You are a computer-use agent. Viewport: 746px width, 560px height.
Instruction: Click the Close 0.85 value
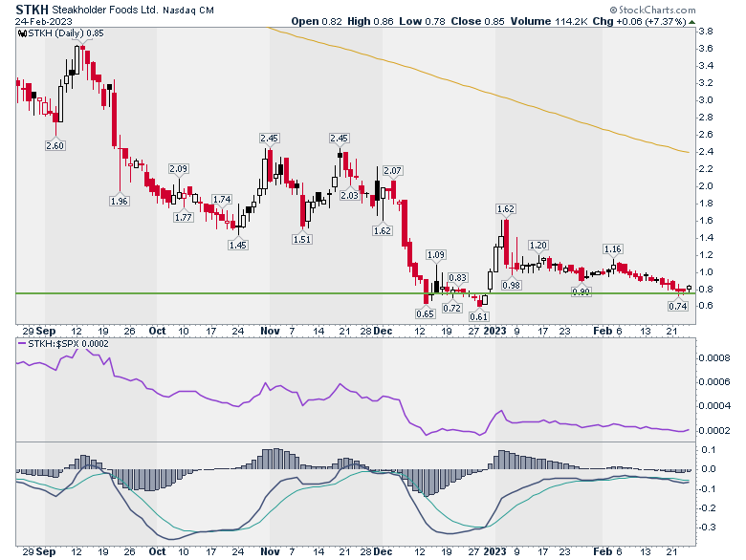(477, 21)
